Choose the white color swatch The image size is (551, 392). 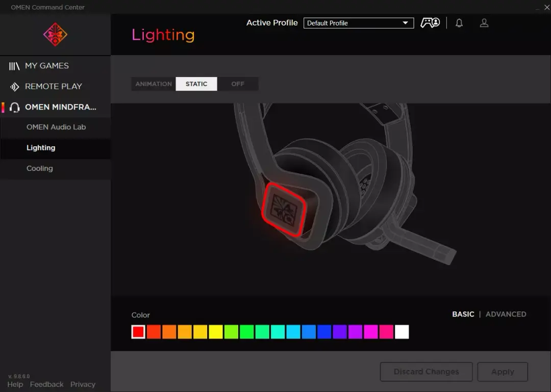click(402, 332)
